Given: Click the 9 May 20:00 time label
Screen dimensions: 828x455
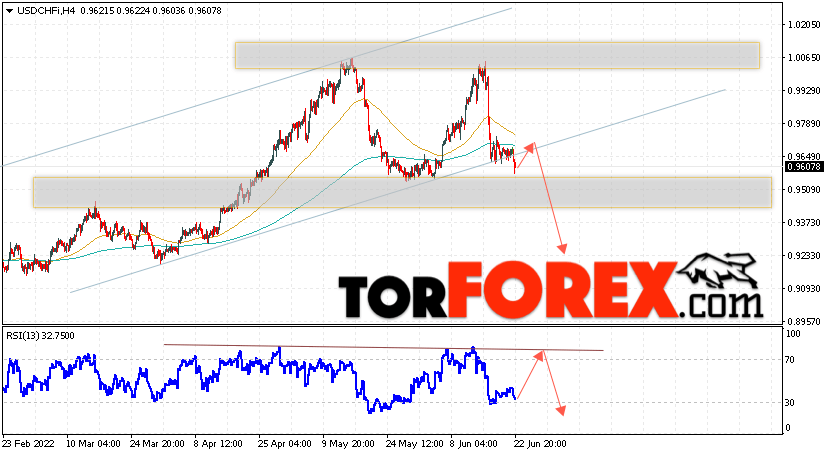Looking at the screenshot, I should 349,444.
